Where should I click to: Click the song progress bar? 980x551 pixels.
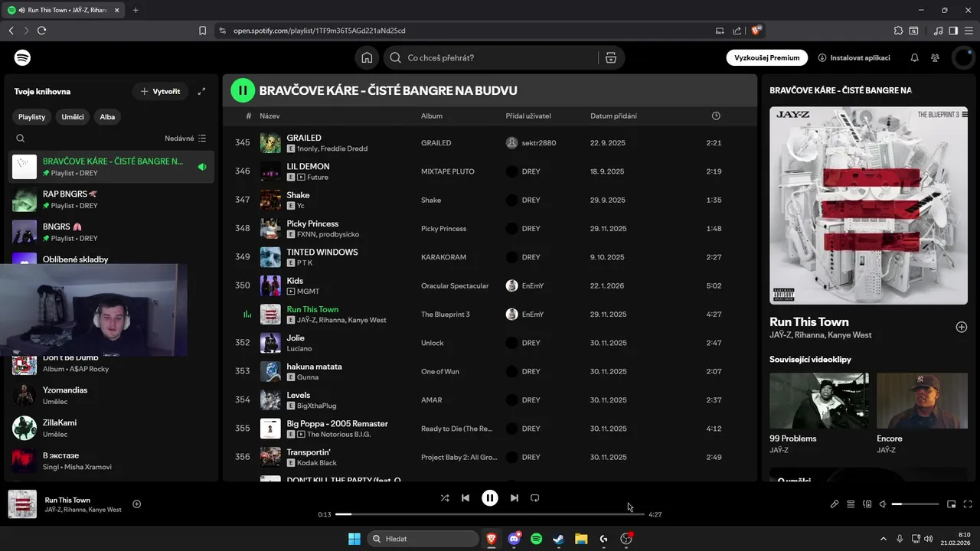(490, 514)
